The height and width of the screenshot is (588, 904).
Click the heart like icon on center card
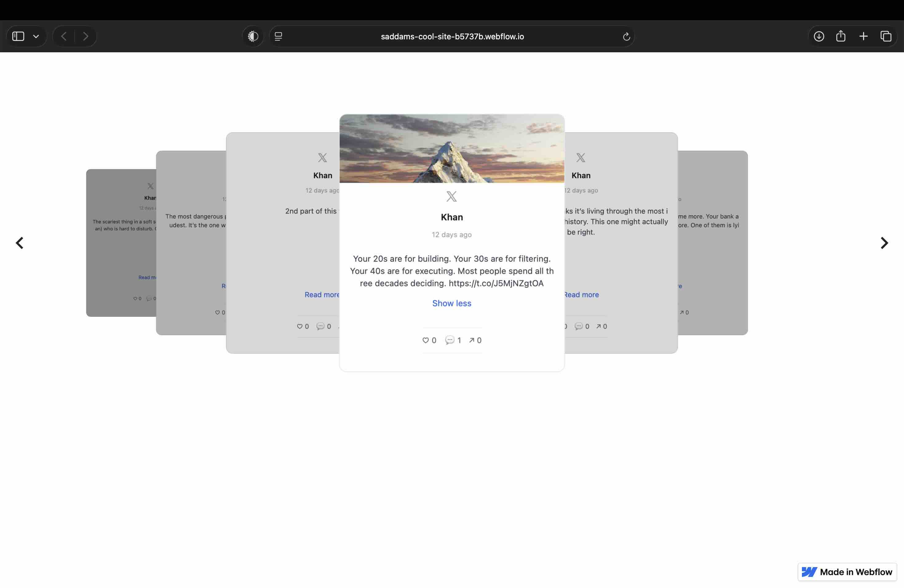(426, 340)
